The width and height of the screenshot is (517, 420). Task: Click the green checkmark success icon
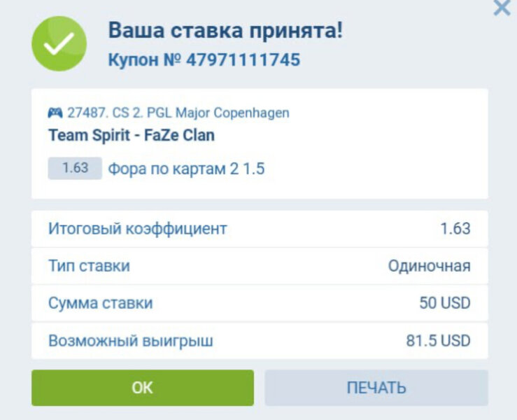59,43
